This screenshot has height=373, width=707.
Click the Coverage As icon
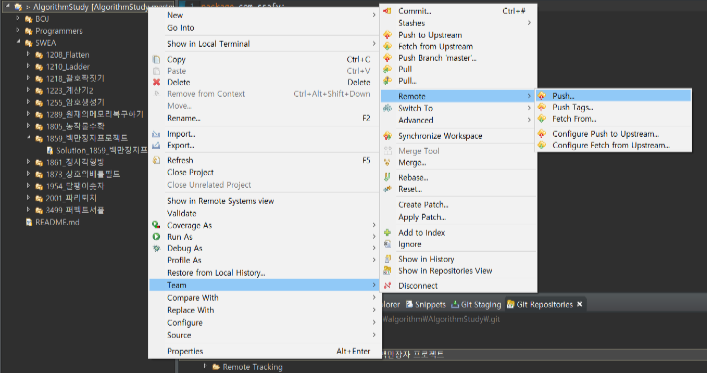click(x=156, y=225)
